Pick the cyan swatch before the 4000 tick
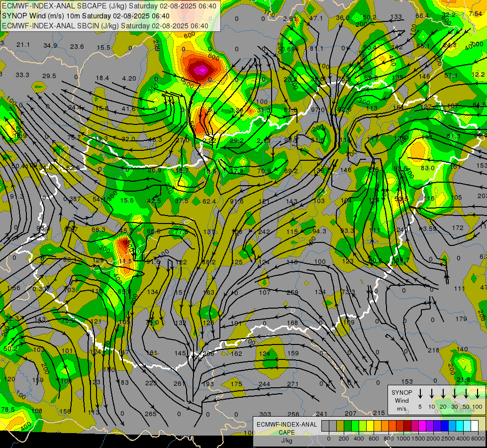 tap(460, 426)
